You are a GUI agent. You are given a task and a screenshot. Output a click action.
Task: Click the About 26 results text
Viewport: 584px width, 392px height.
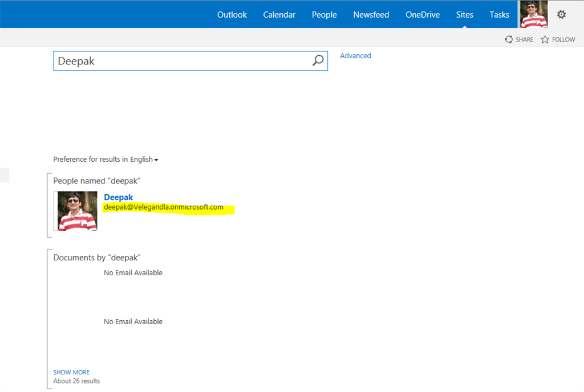tap(76, 381)
